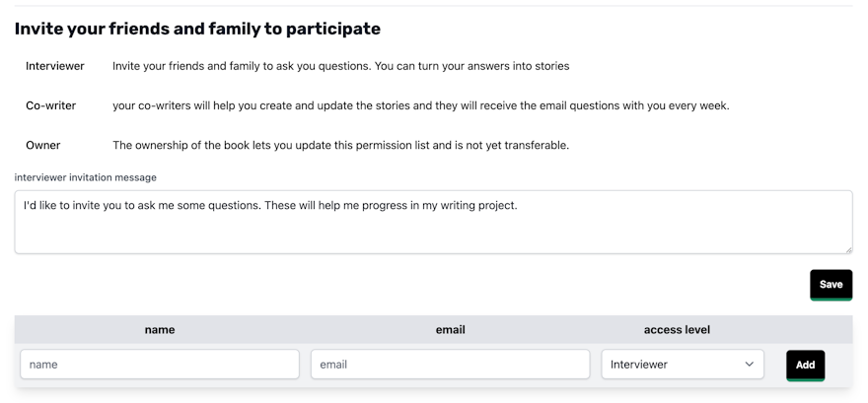Click the Add button
The height and width of the screenshot is (403, 868).
coord(806,365)
